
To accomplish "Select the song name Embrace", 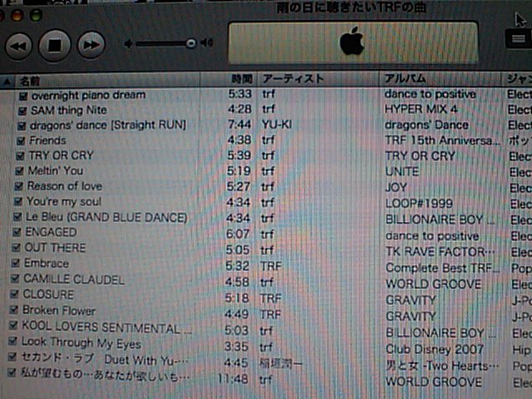I will click(x=47, y=264).
